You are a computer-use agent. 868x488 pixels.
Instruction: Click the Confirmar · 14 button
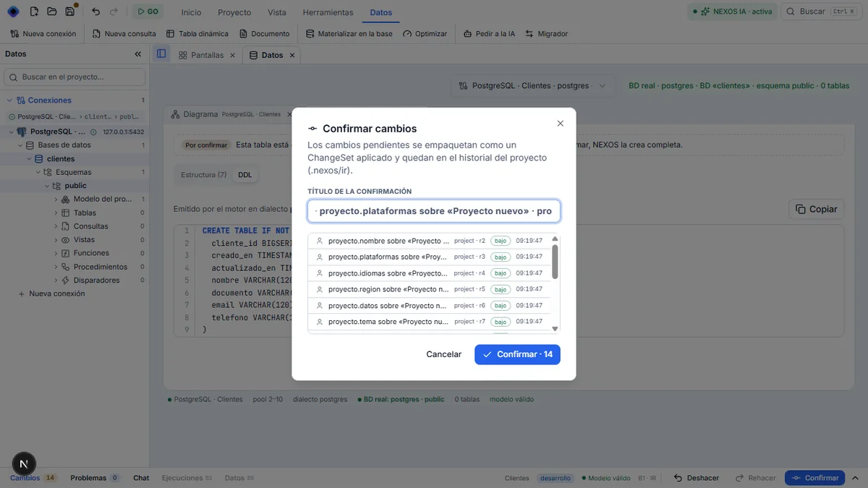(x=517, y=354)
